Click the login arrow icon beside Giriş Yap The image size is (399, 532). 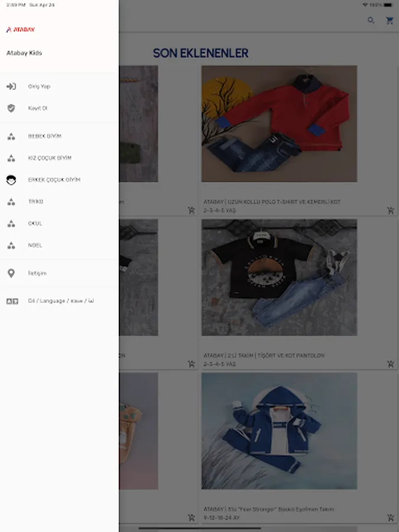[x=11, y=86]
